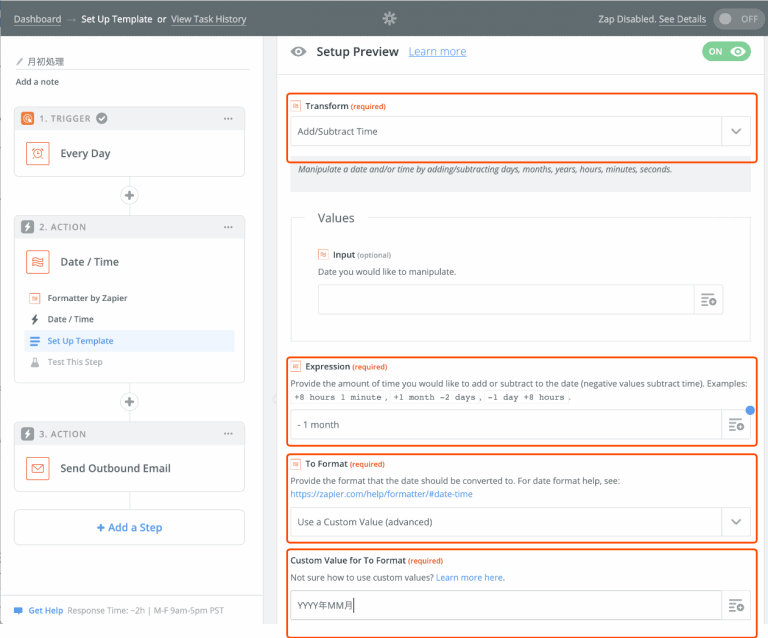Viewport: 768px width, 638px height.
Task: Open the Send Outbound Email step options menu
Action: (228, 434)
